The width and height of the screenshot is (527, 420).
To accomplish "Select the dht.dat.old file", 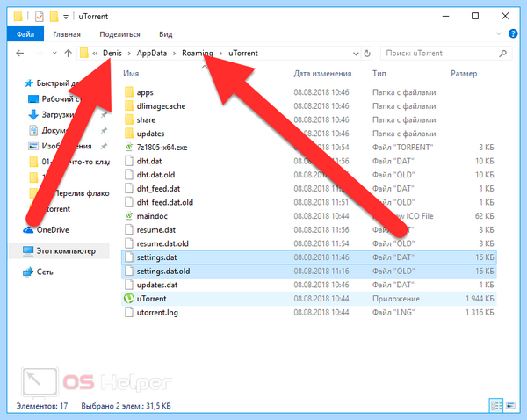I will point(156,175).
